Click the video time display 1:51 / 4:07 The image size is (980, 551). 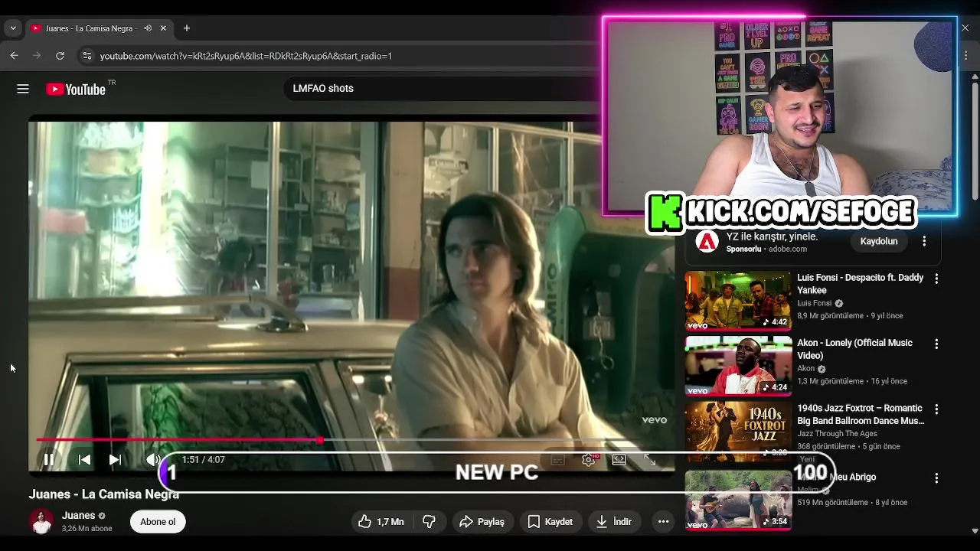[x=203, y=460]
